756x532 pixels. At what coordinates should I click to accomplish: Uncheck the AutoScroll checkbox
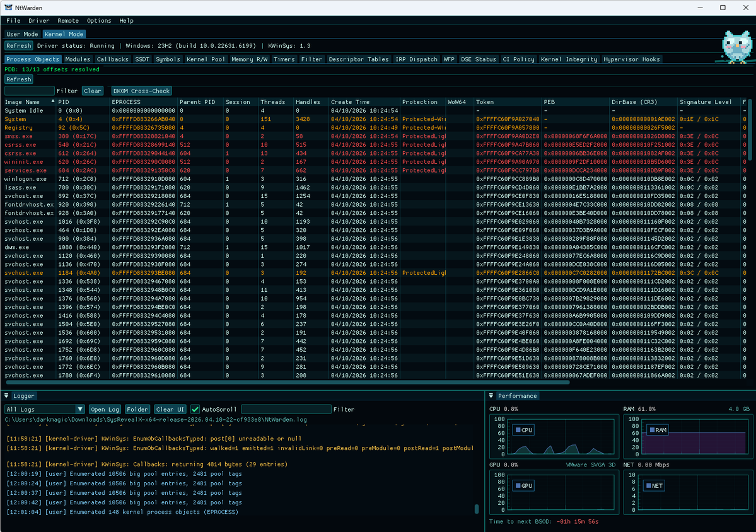pos(195,408)
